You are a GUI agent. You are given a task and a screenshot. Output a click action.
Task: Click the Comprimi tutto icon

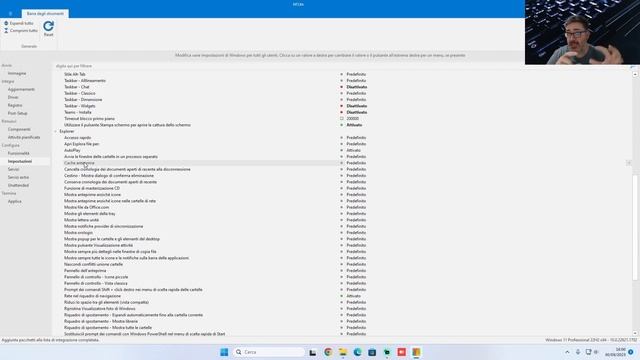(x=6, y=31)
